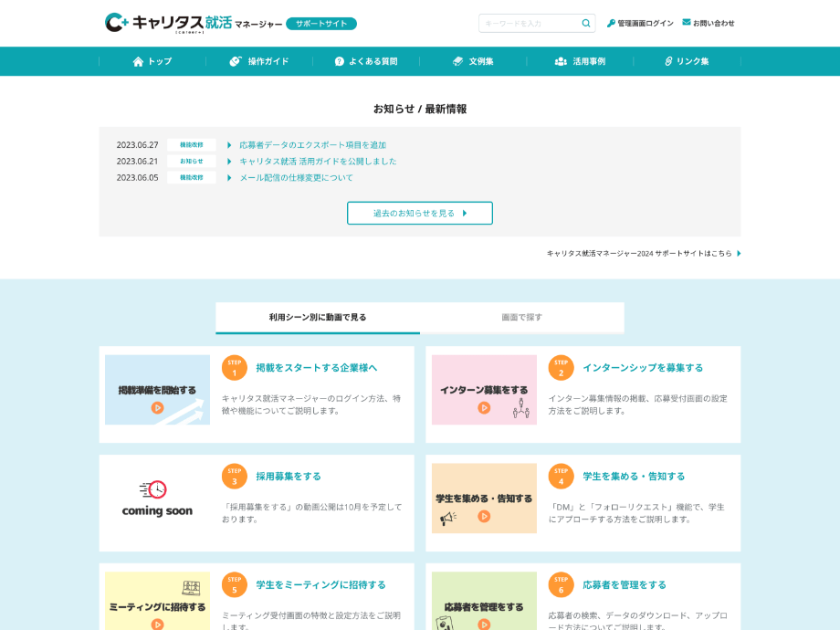This screenshot has height=630, width=840.
Task: Play the インターン募集をする video thumbnail
Action: [484, 390]
